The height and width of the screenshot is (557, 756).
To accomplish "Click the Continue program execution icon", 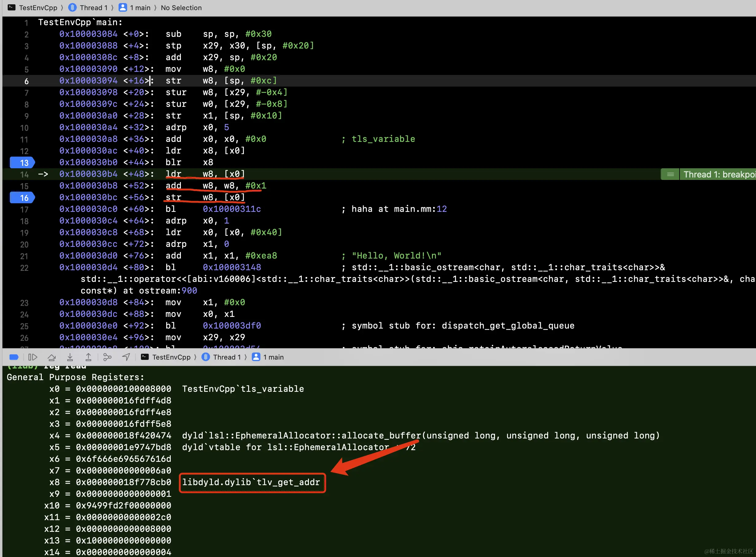I will pyautogui.click(x=33, y=357).
